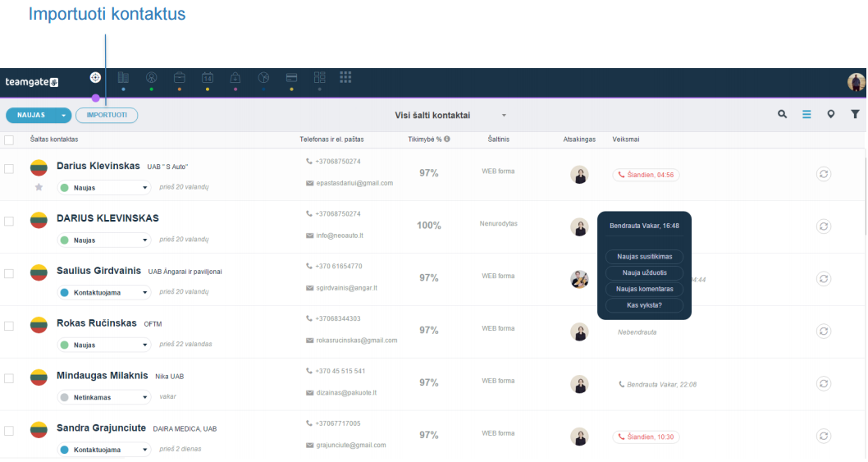
Task: Click responsible avatar for Sandra Grajunciute
Action: (x=579, y=437)
